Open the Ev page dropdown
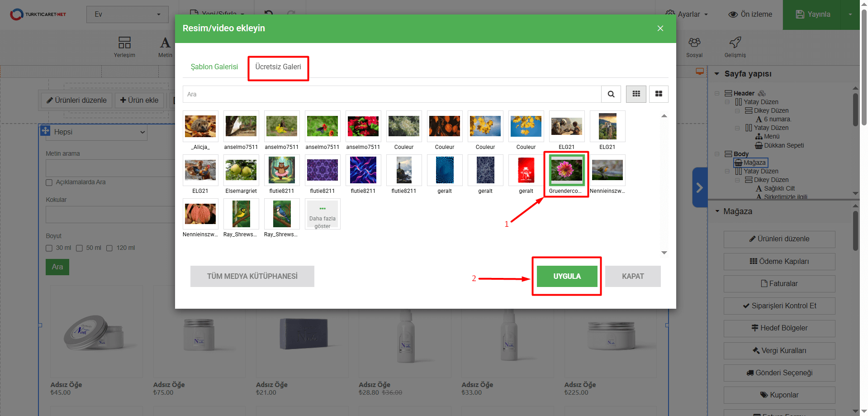The width and height of the screenshot is (868, 416). click(x=127, y=14)
